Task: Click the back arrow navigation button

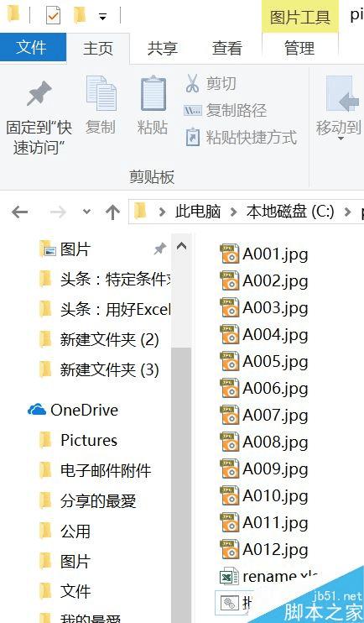Action: [19, 212]
